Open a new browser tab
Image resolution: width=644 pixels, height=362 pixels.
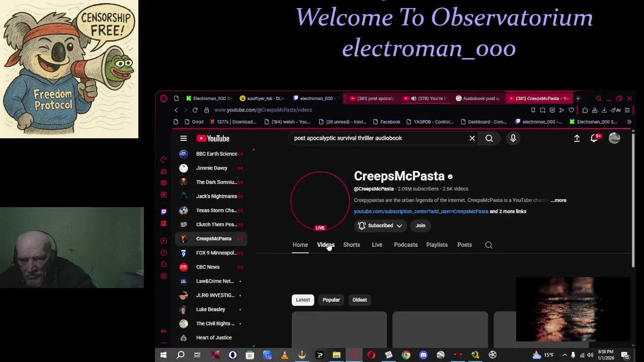578,99
